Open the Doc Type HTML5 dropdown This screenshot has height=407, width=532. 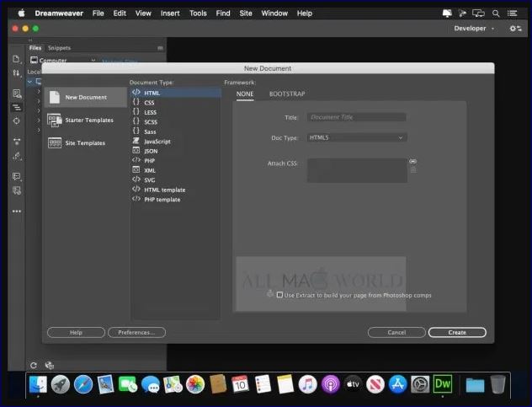[357, 137]
